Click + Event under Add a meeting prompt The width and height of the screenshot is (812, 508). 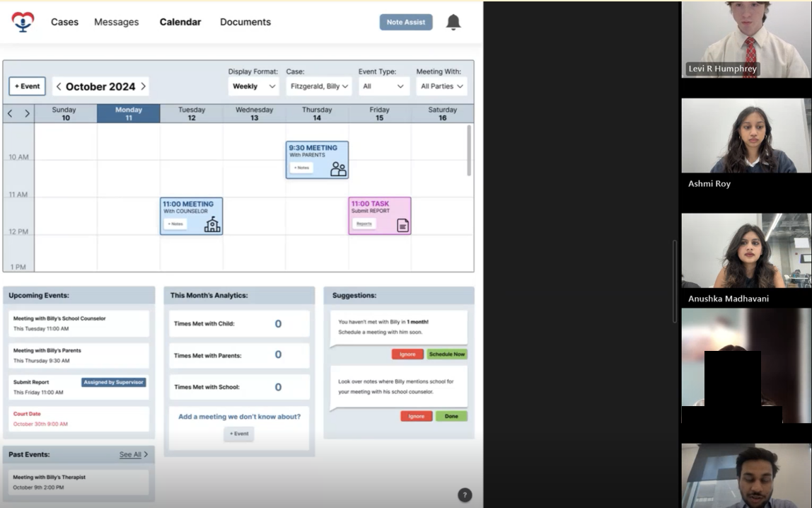[x=239, y=434]
